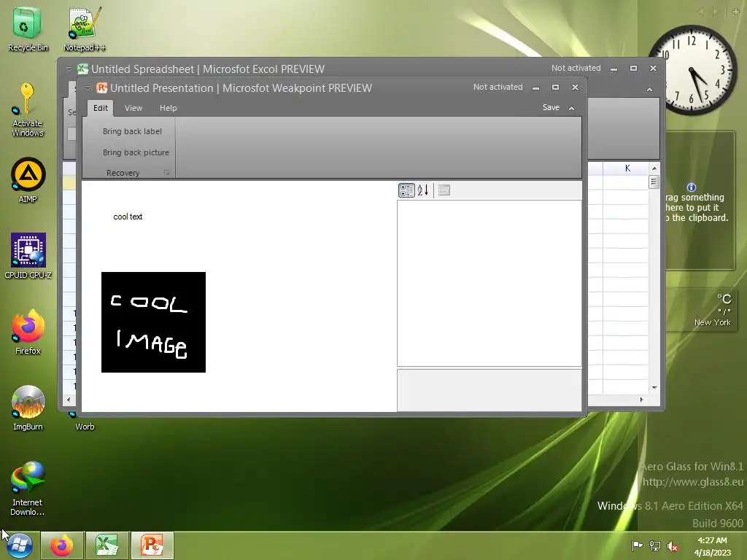Open the Help tab in Weakpoint
Viewport: 747px width, 560px height.
click(169, 108)
